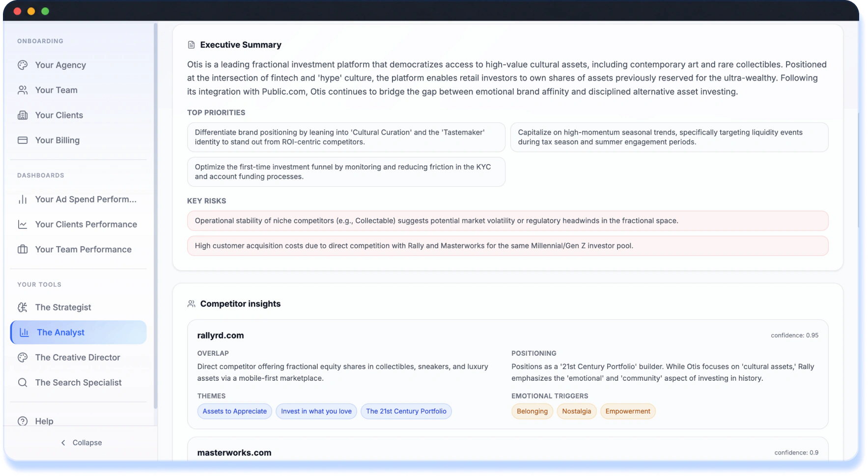This screenshot has width=868, height=476.
Task: Click the THEMES label under rallyrd.com
Action: 211,396
